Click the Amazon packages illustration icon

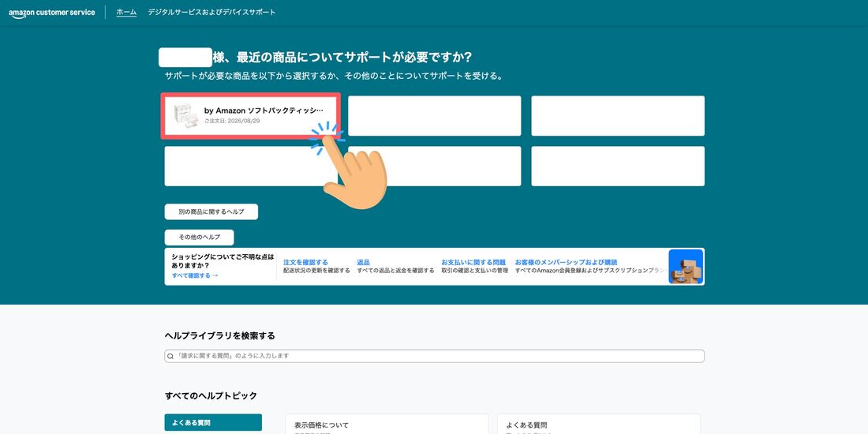[686, 267]
